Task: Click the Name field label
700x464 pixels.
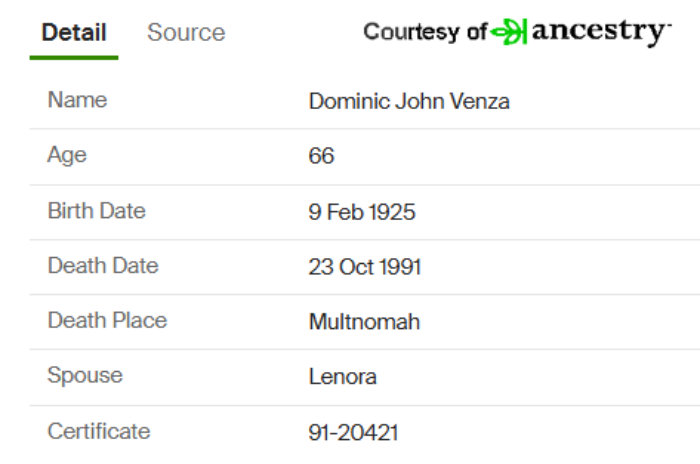Action: pos(77,100)
